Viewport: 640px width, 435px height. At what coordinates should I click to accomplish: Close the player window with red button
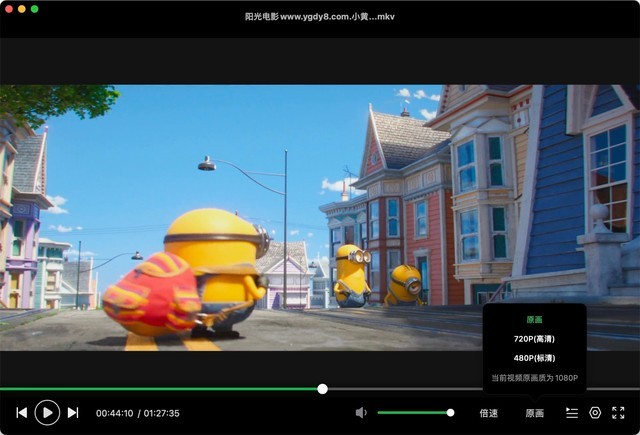coord(9,9)
